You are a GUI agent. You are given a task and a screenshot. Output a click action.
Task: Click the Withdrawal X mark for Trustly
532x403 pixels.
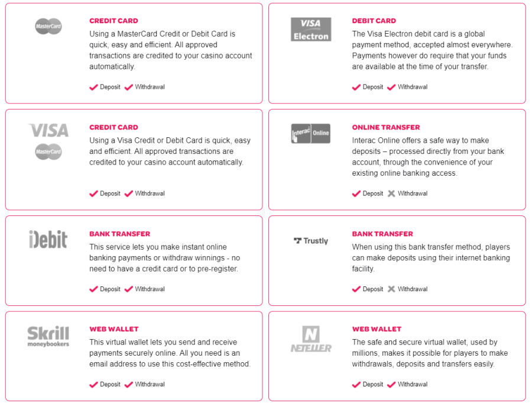point(391,289)
